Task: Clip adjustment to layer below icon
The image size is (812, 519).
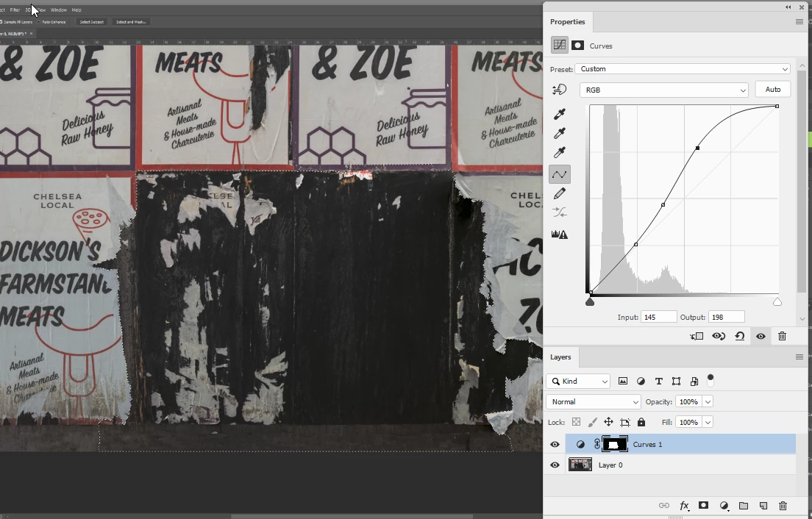Action: pyautogui.click(x=697, y=337)
